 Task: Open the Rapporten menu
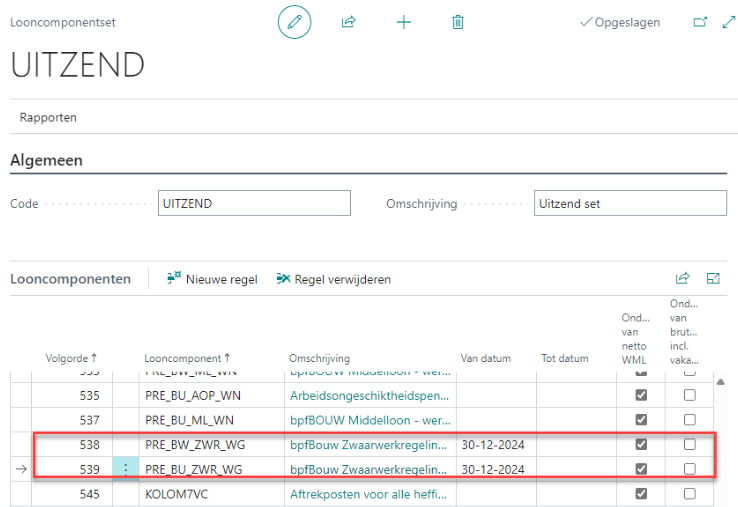coord(48,117)
